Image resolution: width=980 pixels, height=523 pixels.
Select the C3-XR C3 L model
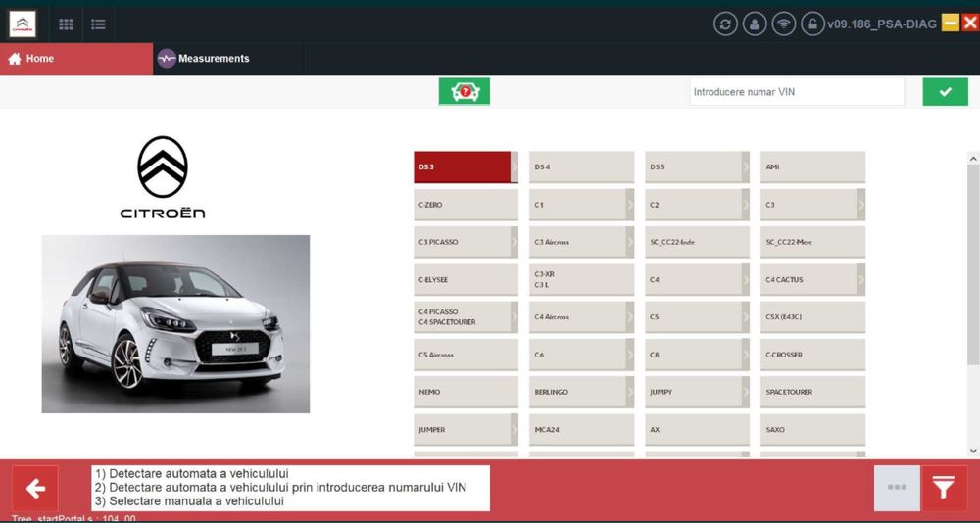pyautogui.click(x=581, y=279)
